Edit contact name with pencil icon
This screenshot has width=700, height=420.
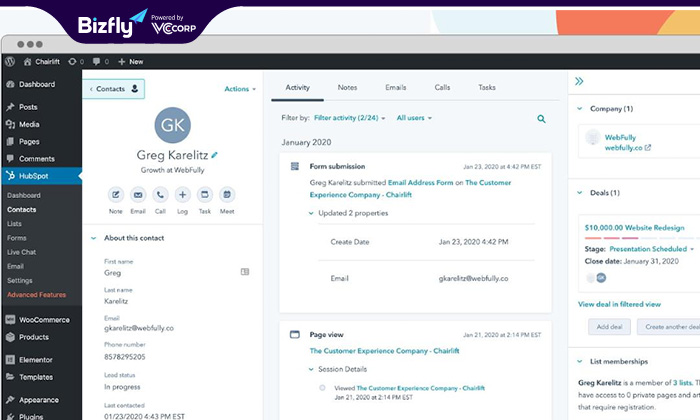[215, 155]
